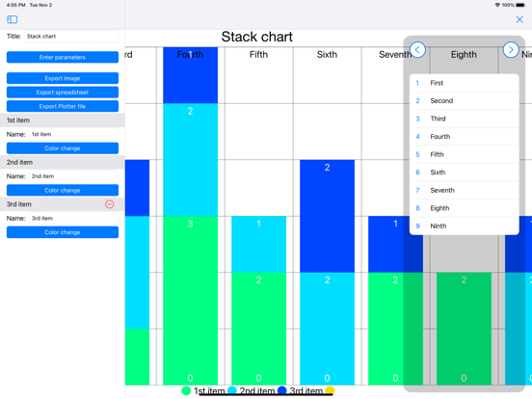Viewport: 532px width, 399px height.
Task: Click the Export spreadsheet button
Action: coord(63,93)
